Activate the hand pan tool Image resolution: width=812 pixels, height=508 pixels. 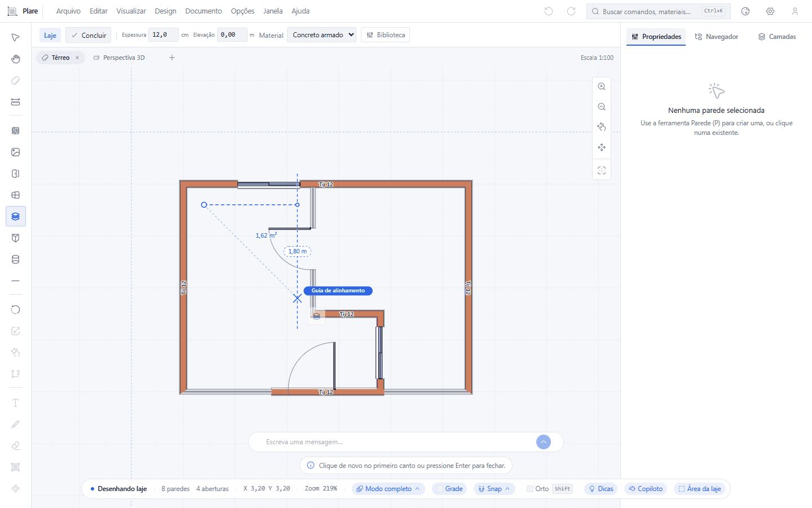[16, 59]
